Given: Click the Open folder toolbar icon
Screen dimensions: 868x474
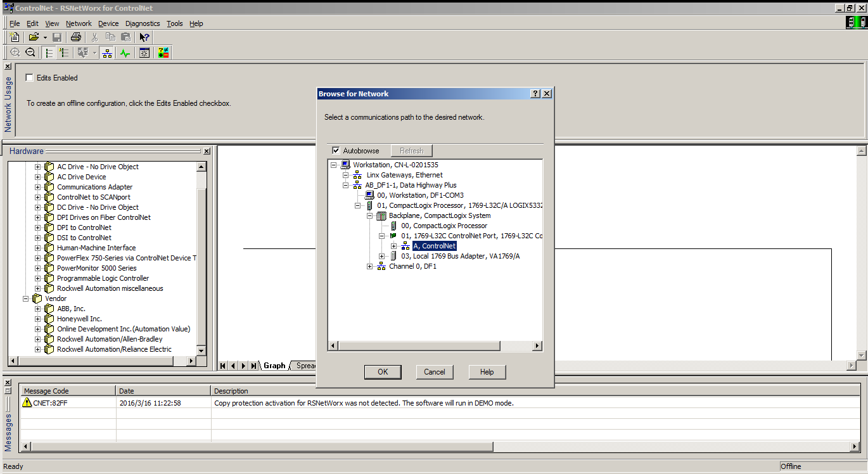Looking at the screenshot, I should coord(34,37).
